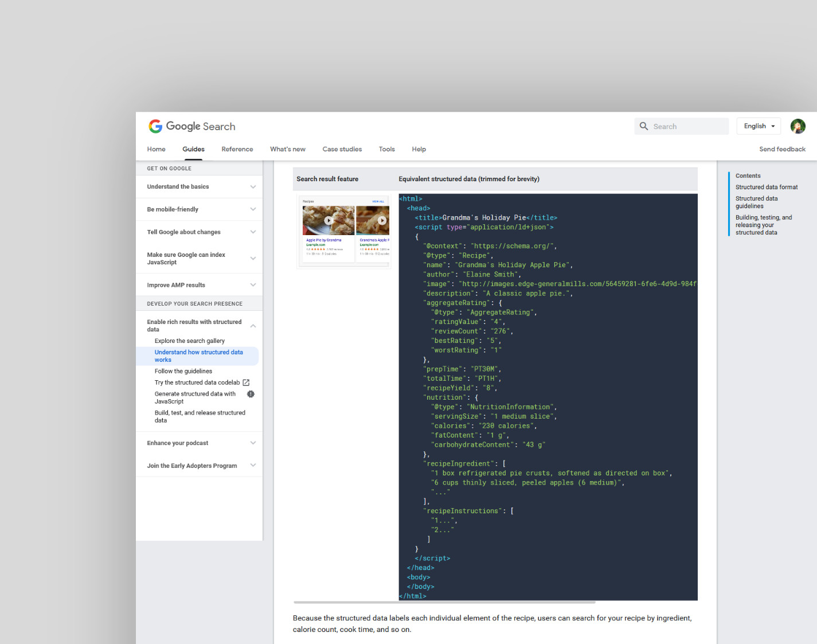The height and width of the screenshot is (644, 817).
Task: Click the magnifier icon in the search box
Action: click(x=644, y=126)
